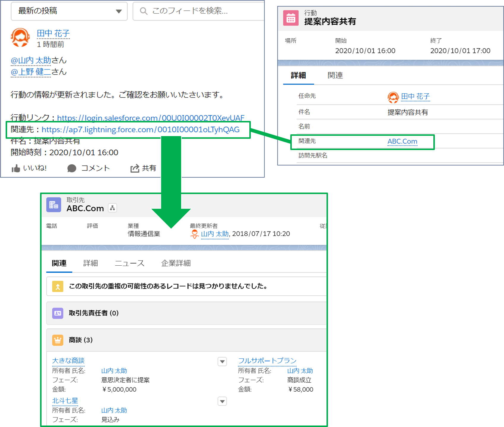Click the 取引先 account building icon
The height and width of the screenshot is (427, 504).
[x=54, y=205]
